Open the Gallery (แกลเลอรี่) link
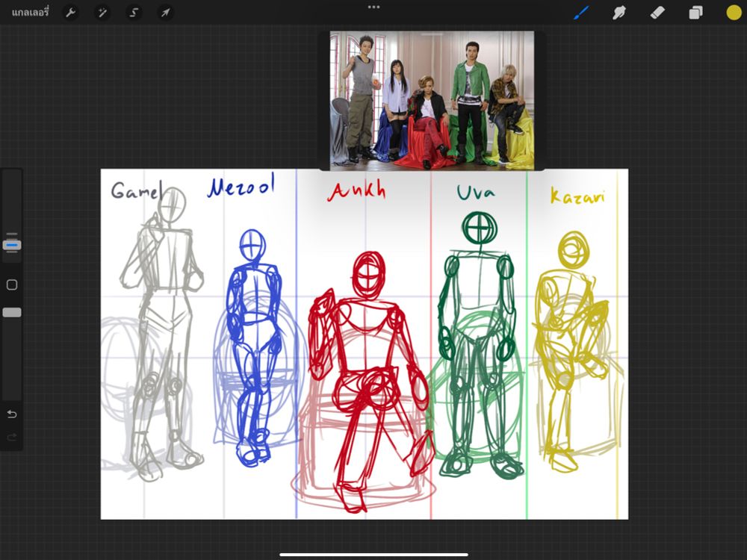747x560 pixels. pos(30,13)
